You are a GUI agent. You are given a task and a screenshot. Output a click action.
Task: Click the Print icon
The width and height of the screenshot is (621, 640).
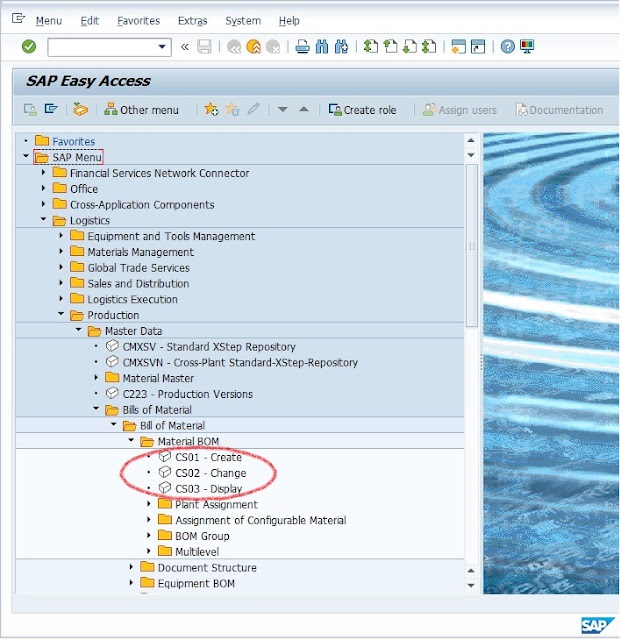point(302,47)
